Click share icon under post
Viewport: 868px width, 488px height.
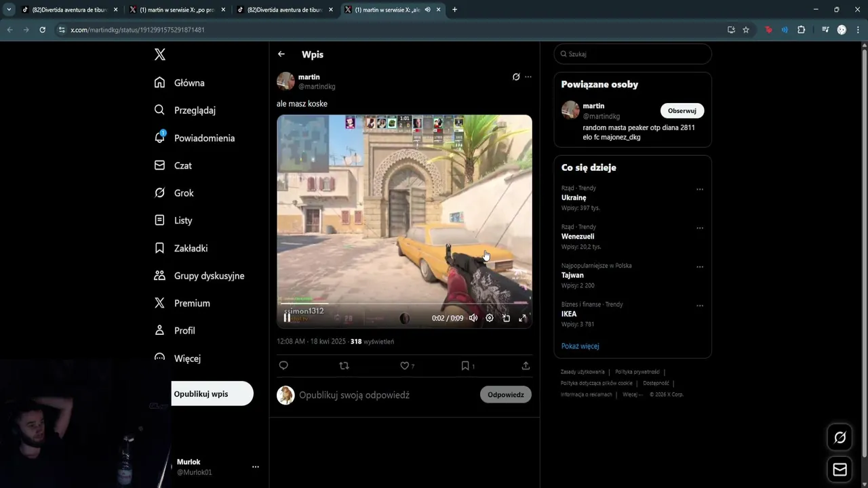[526, 365]
